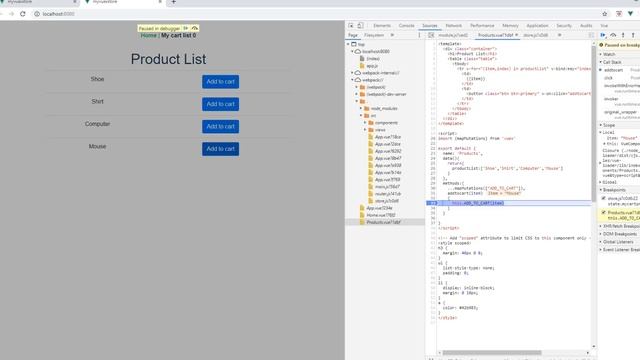
Task: Switch to the Elements panel
Action: point(382,26)
